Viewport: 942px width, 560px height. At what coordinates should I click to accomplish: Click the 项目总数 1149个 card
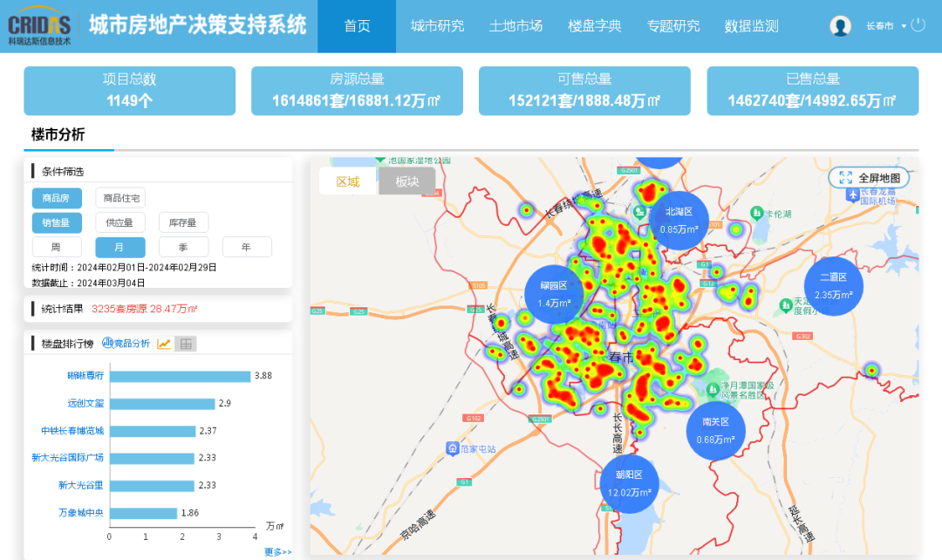(130, 91)
